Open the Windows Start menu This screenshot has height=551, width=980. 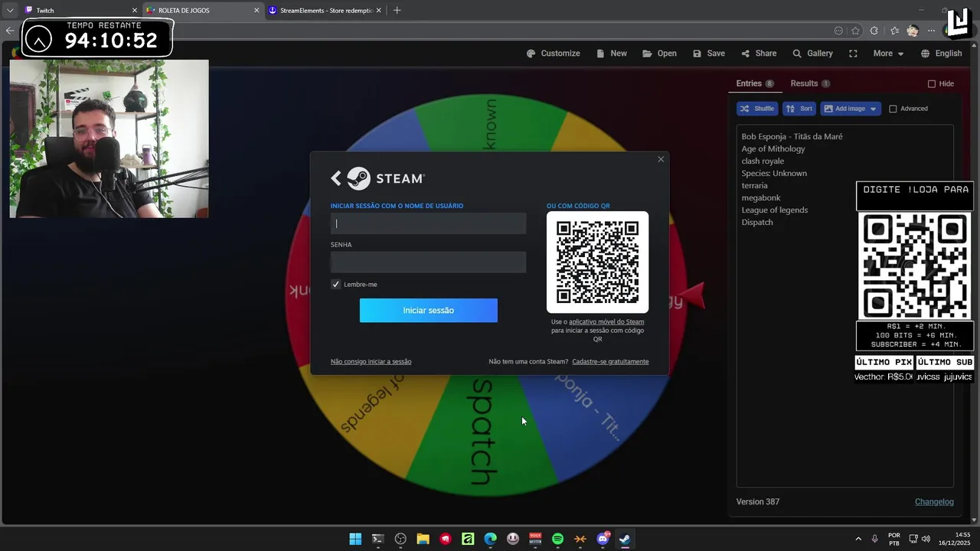tap(355, 539)
